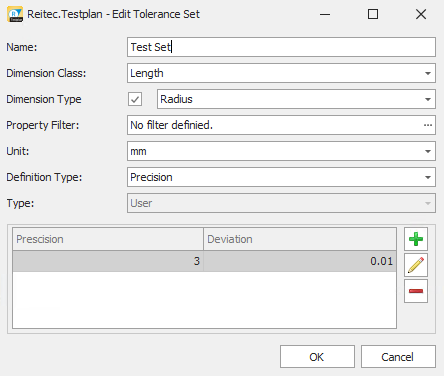Expand the Unit dropdown showing mm
Viewport: 444px width, 376px height.
(x=428, y=151)
